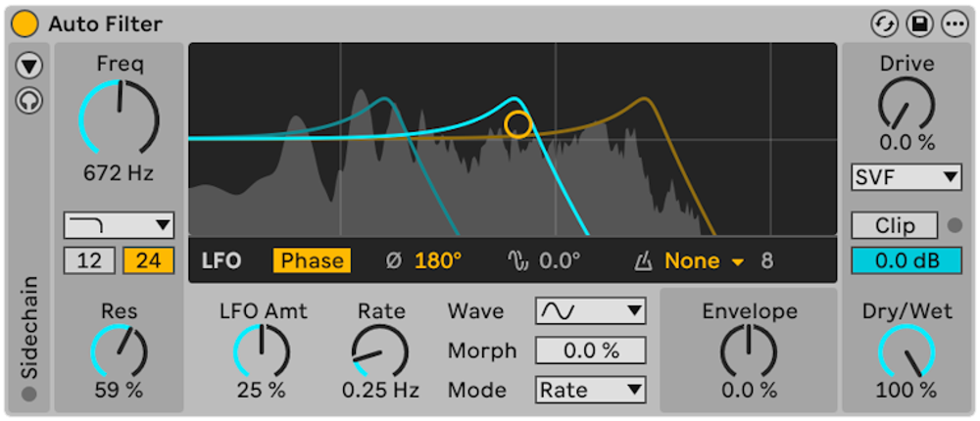Open the Mode Rate dropdown
This screenshot has width=980, height=421.
[591, 391]
